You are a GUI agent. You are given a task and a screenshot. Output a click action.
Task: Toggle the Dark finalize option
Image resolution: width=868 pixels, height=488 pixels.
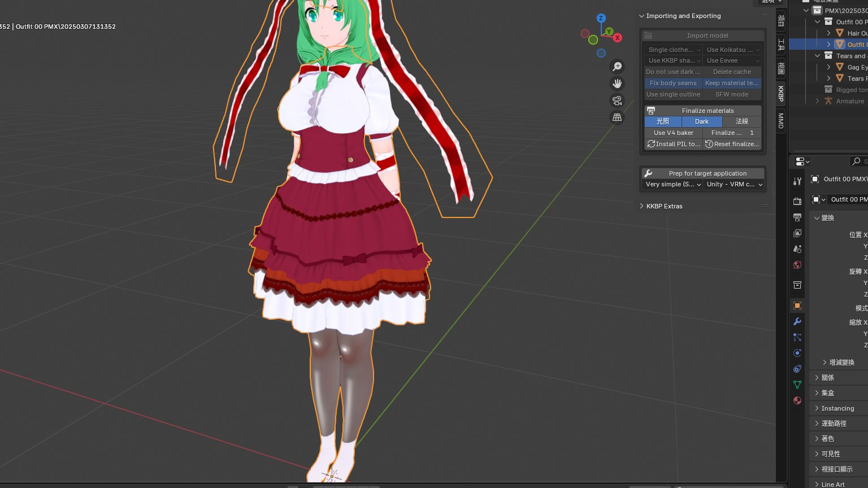click(x=701, y=121)
